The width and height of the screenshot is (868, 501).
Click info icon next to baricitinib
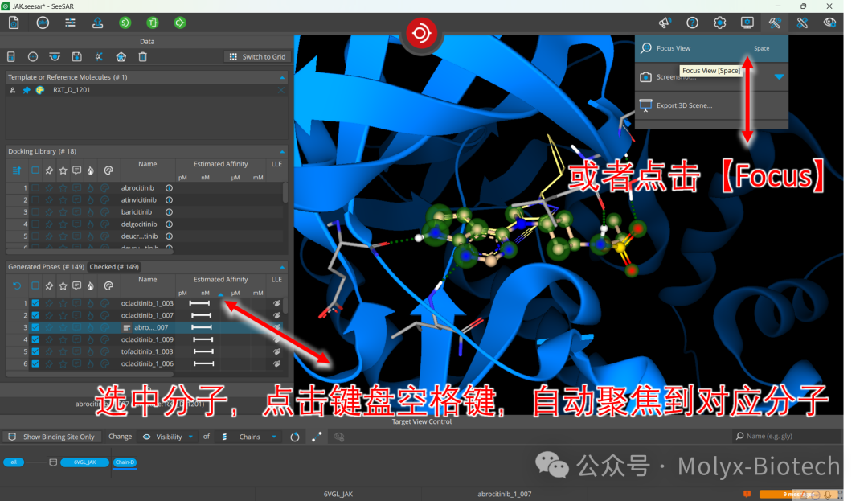169,212
